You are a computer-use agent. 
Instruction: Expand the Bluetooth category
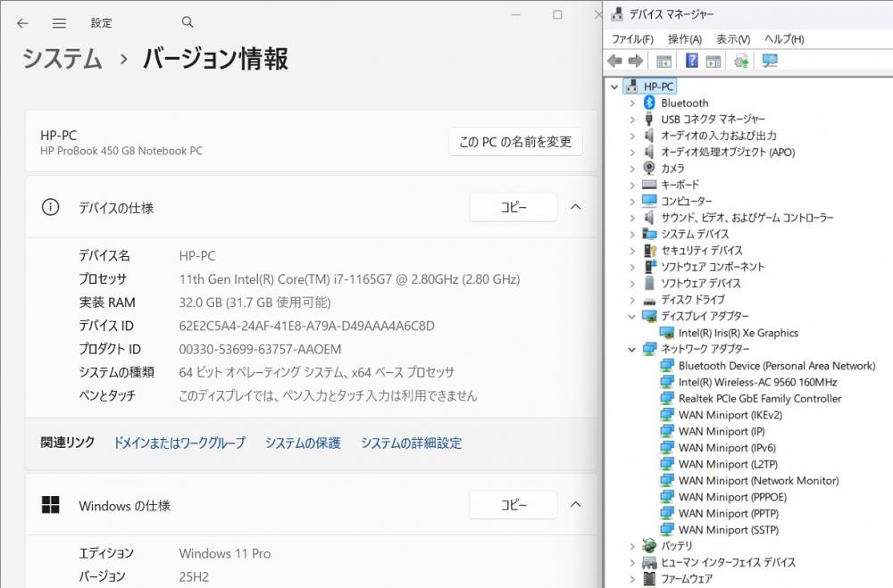632,104
